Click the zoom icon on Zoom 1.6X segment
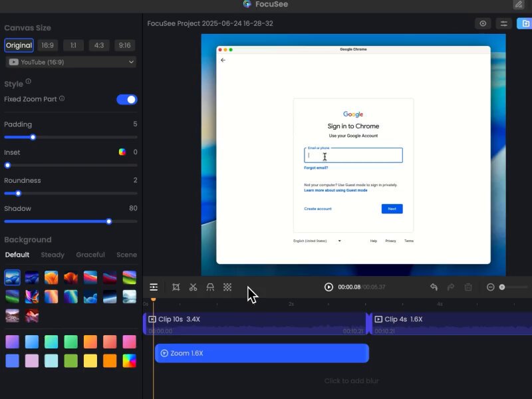 coord(164,354)
